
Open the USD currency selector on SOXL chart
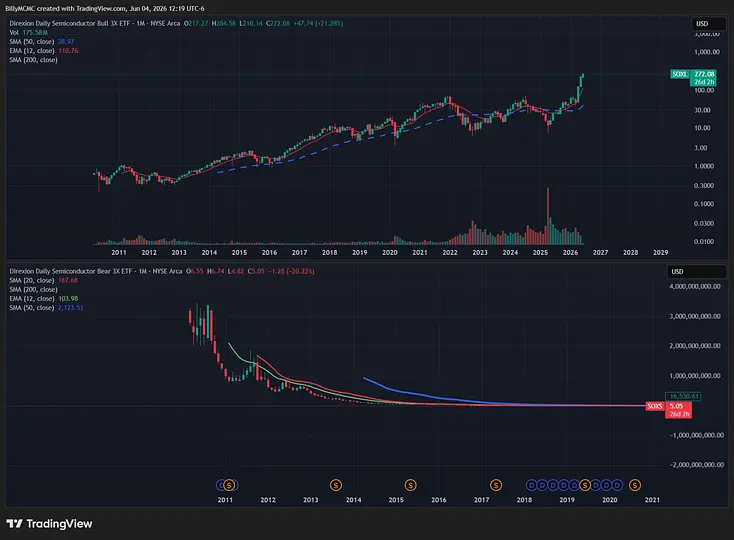pyautogui.click(x=708, y=23)
